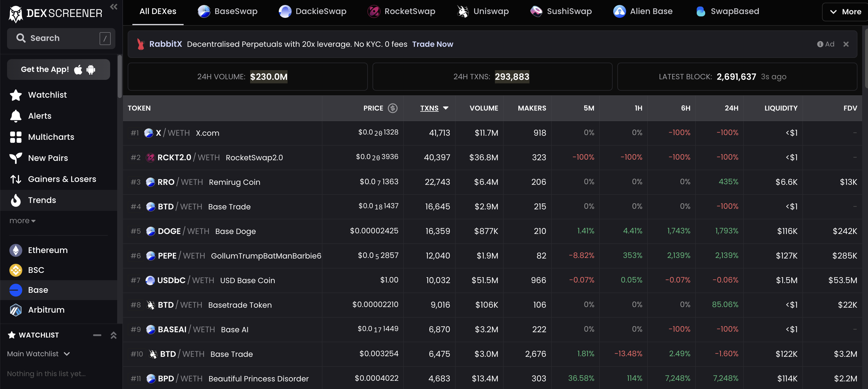Screen dimensions: 868x389
Task: Open the BASEAI / WETH Base AI row
Action: [x=492, y=329]
